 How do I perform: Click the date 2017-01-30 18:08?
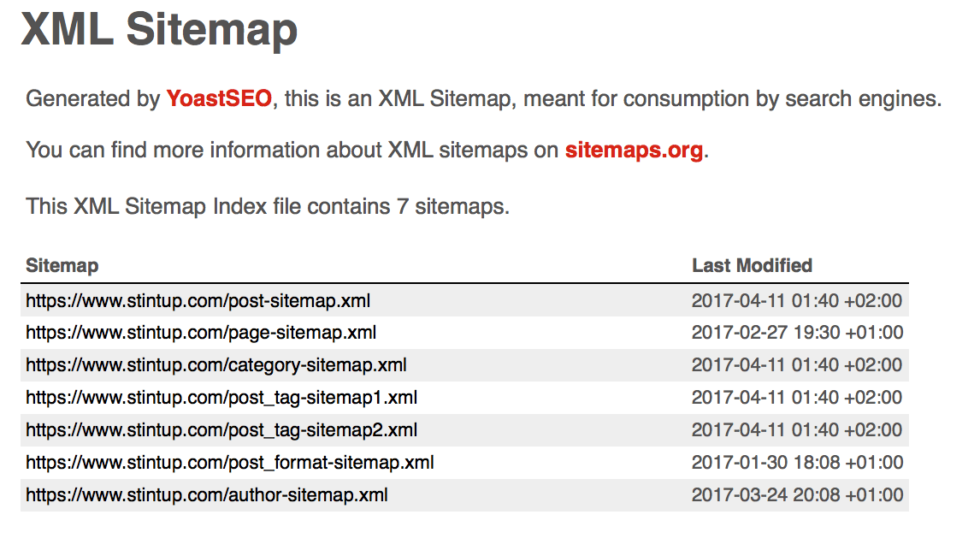(796, 463)
